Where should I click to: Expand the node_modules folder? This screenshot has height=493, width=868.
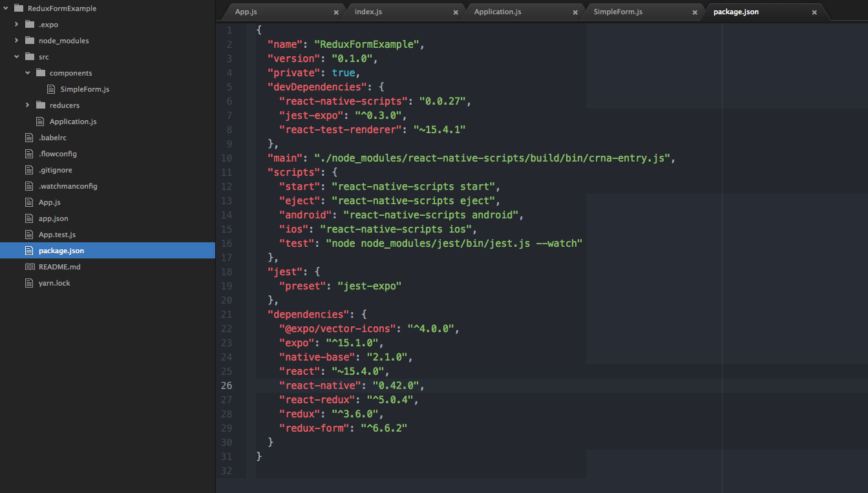[16, 40]
